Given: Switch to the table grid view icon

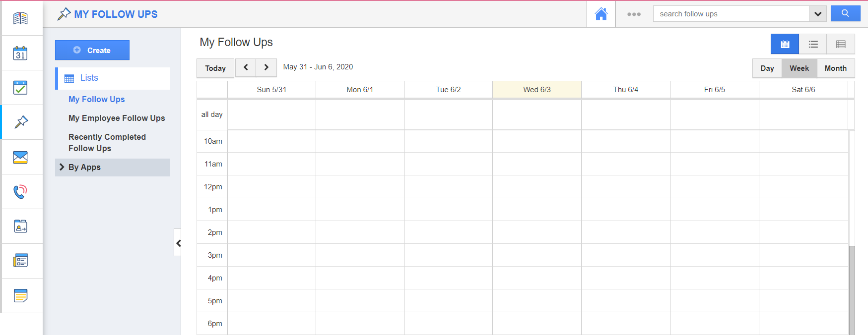Looking at the screenshot, I should click(x=841, y=44).
